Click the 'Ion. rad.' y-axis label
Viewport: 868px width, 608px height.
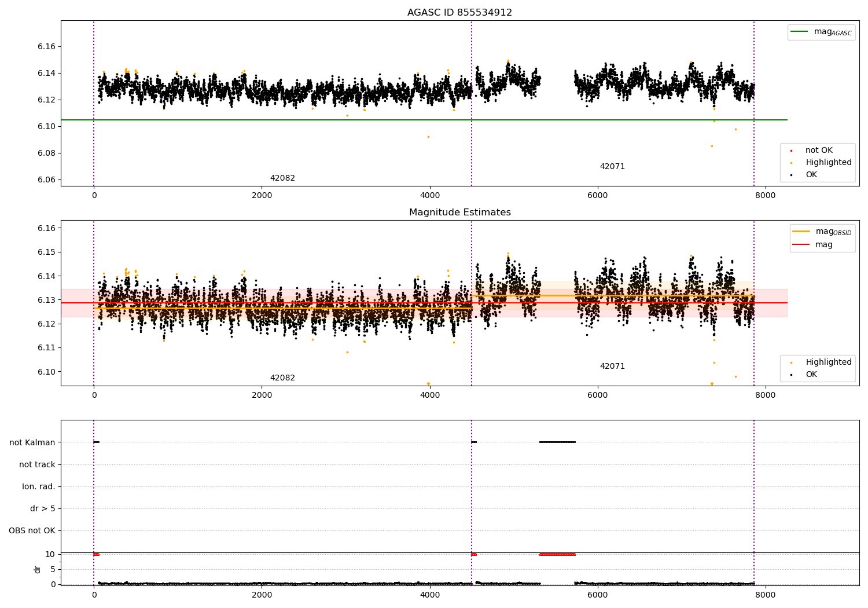tap(39, 486)
